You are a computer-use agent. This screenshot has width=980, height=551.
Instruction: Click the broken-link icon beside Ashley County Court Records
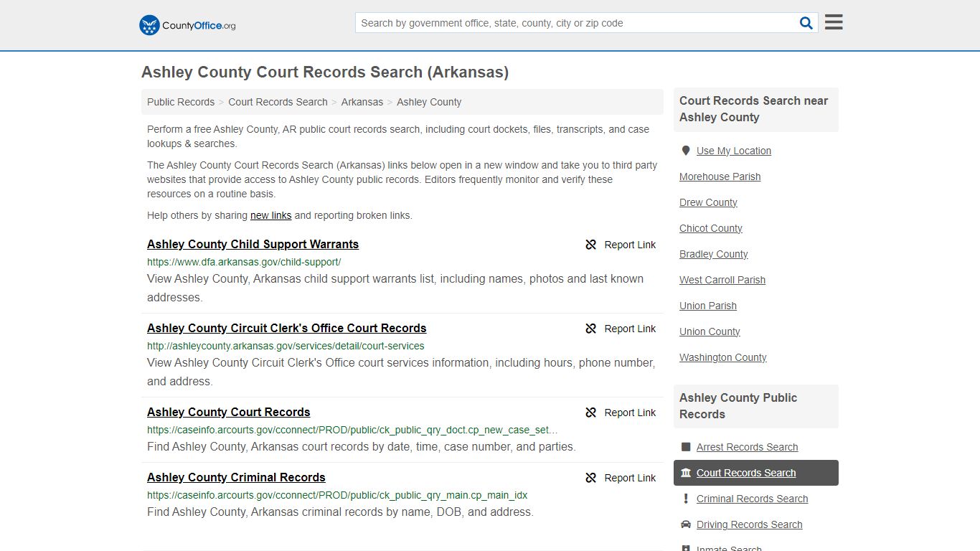tap(590, 413)
